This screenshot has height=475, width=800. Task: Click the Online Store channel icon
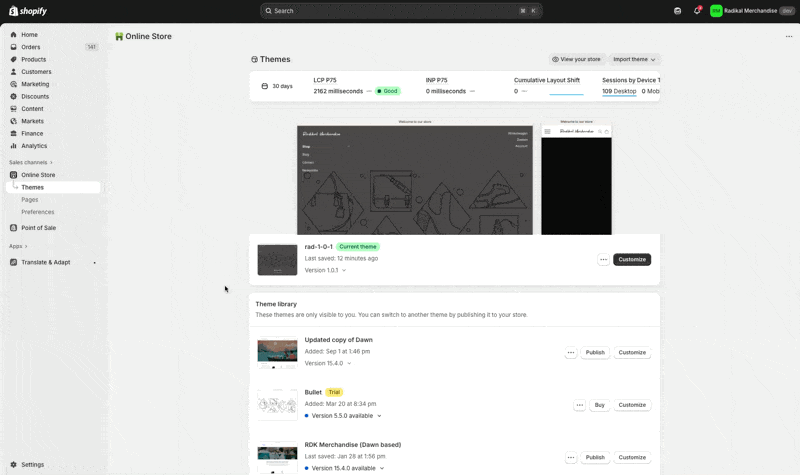13,174
